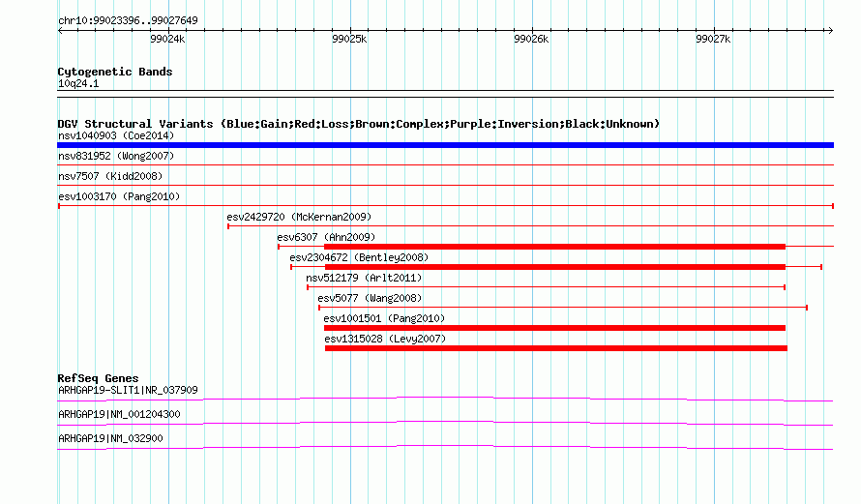Select the red bar under esv1315028 (Levy2007)

pyautogui.click(x=556, y=348)
